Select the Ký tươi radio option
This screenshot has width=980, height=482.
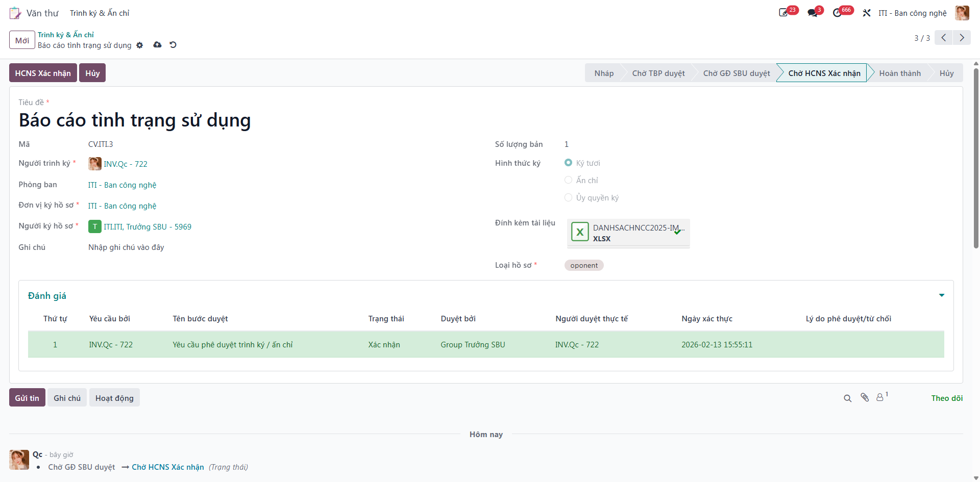[x=568, y=163]
